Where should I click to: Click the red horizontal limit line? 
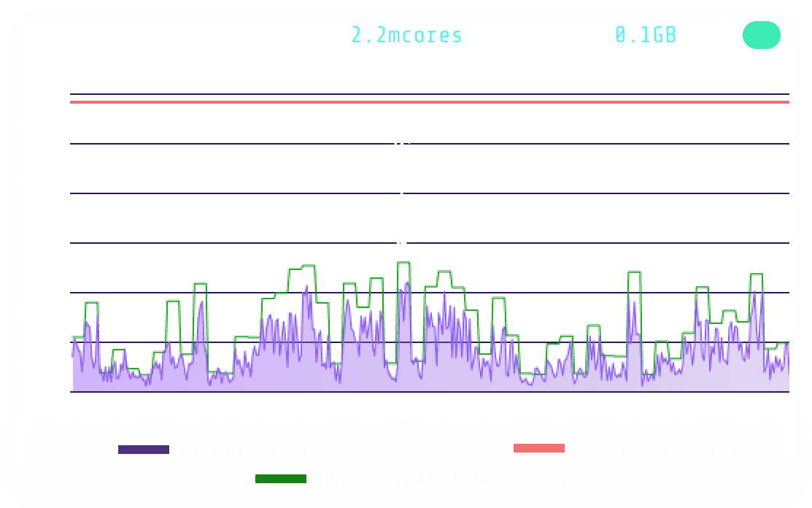[x=429, y=102]
